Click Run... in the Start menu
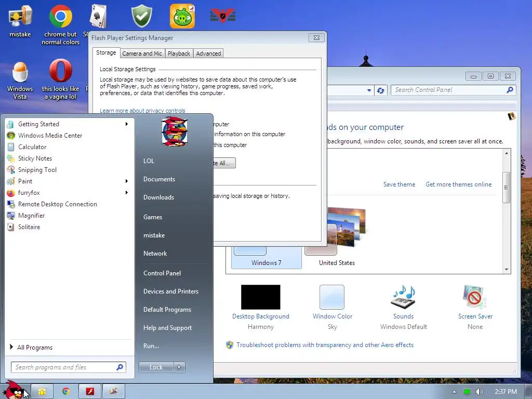The height and width of the screenshot is (399, 532). pos(151,346)
